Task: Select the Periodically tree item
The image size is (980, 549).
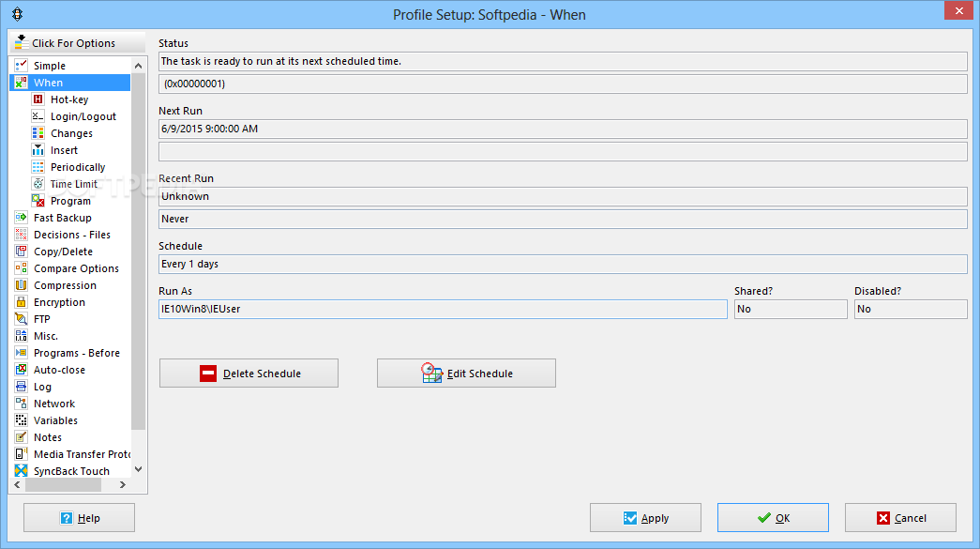Action: [78, 167]
